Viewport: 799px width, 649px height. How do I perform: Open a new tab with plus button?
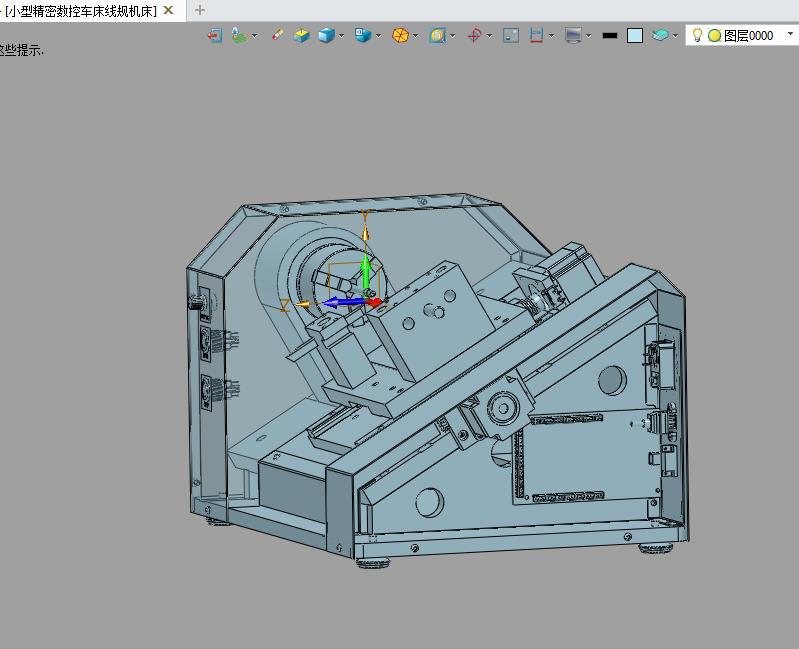[200, 10]
